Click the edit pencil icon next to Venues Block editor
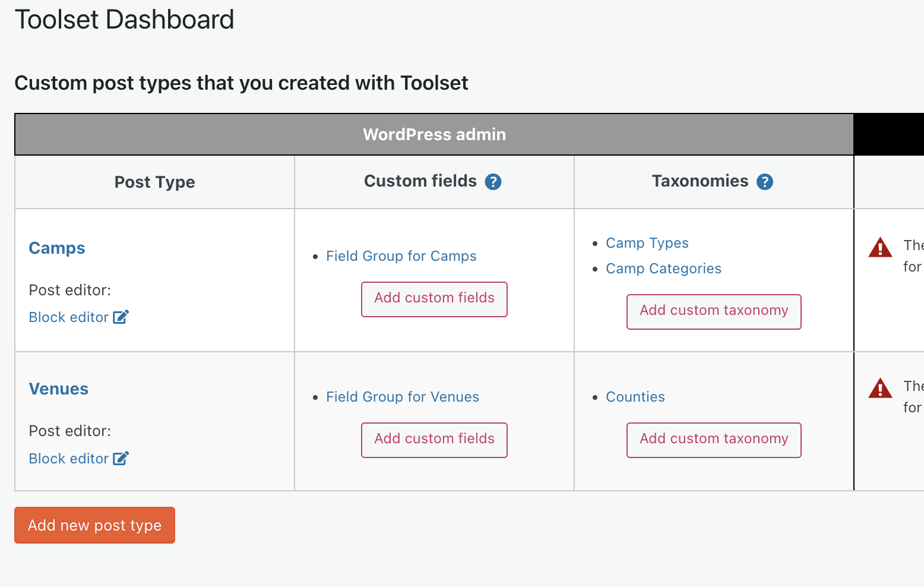Screen dimensions: 924x587 (x=121, y=458)
